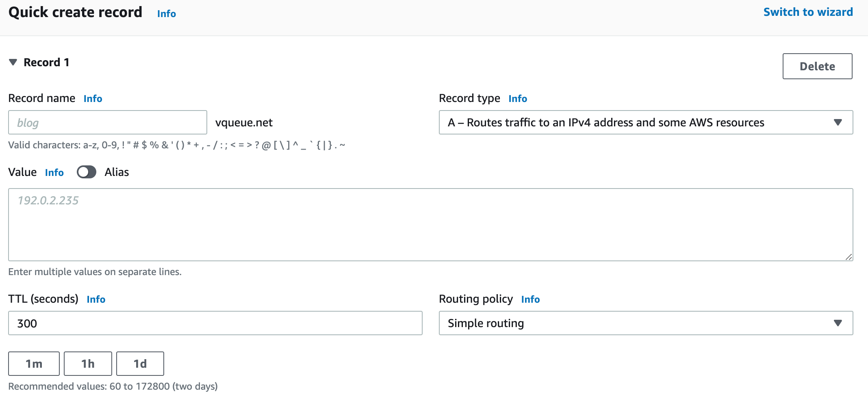Screen dimensions: 868x412
Task: Open Info link beside Record name
Action: click(x=93, y=99)
